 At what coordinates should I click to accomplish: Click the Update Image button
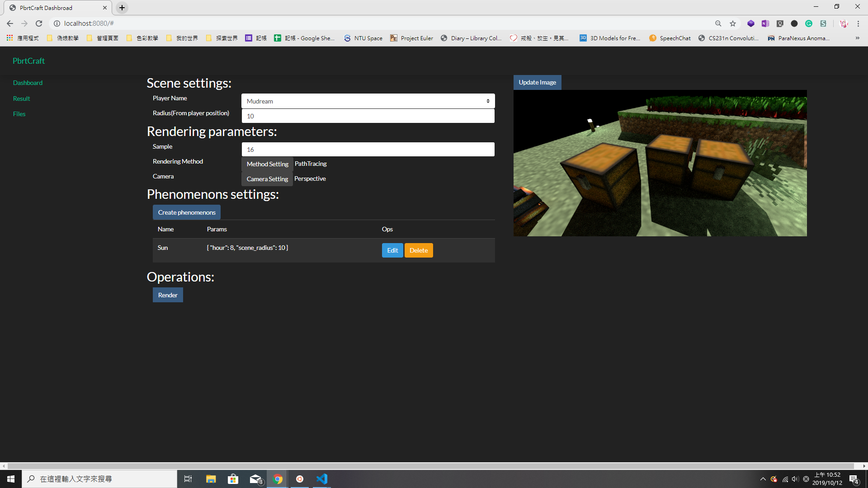[x=537, y=82]
